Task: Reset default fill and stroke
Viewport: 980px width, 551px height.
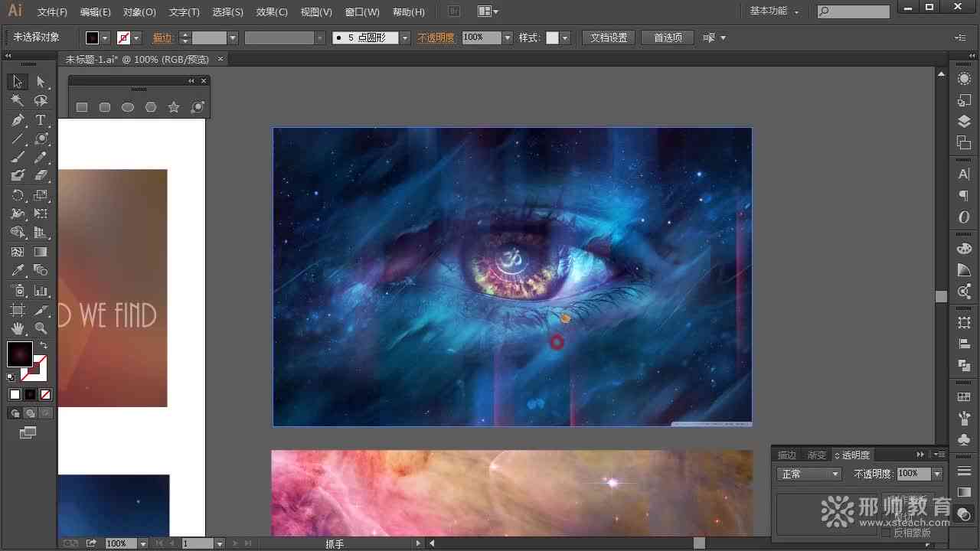Action: click(x=11, y=377)
